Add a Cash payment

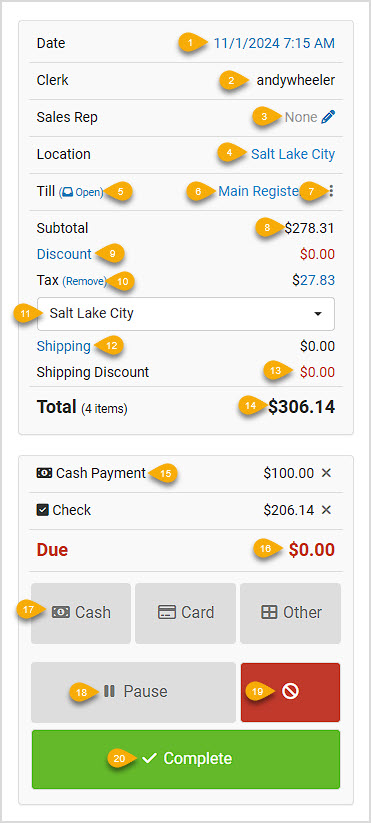(81, 613)
